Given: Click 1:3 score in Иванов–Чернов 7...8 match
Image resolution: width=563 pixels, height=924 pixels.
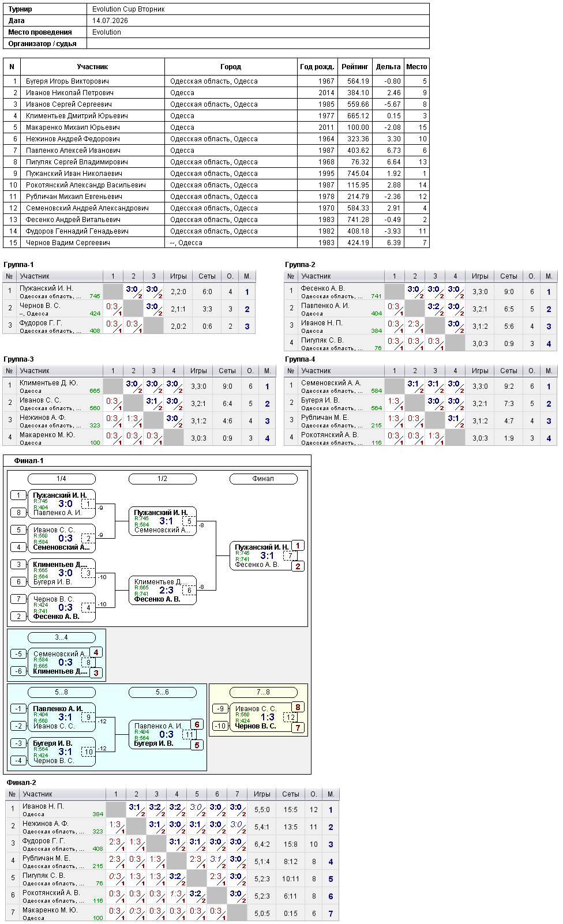Looking at the screenshot, I should (x=267, y=718).
